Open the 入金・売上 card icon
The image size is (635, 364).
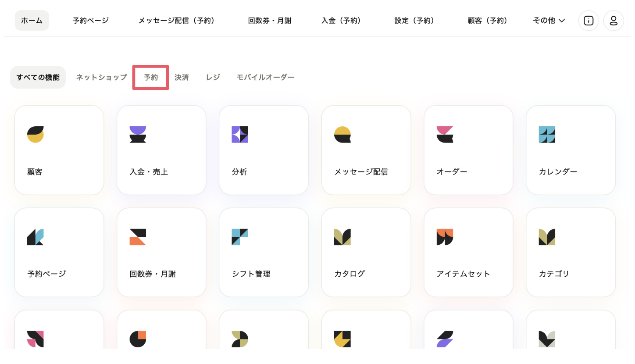click(138, 135)
